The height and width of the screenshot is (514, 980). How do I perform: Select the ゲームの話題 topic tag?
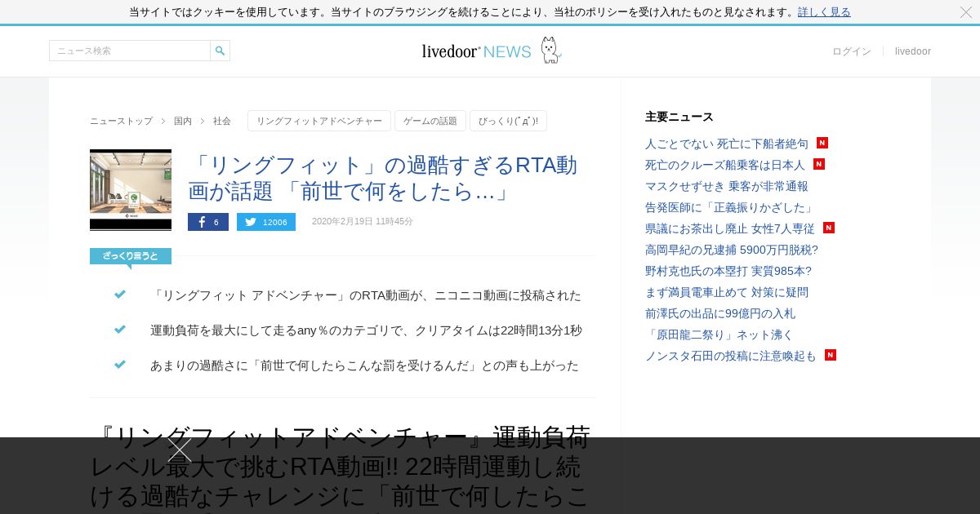click(x=430, y=121)
